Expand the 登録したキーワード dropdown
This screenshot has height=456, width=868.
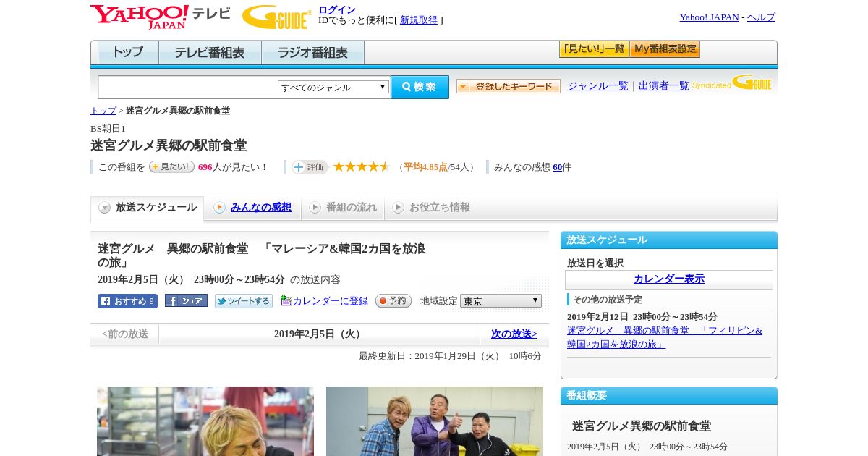(x=508, y=86)
